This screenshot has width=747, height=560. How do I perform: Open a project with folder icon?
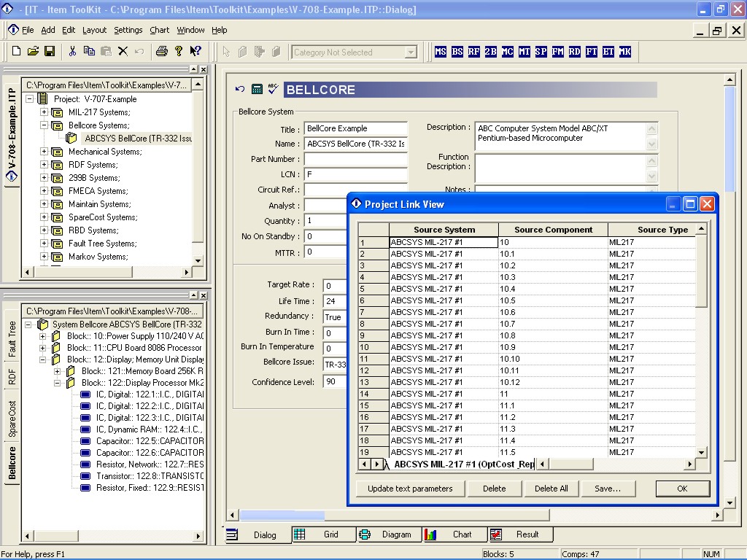point(33,51)
